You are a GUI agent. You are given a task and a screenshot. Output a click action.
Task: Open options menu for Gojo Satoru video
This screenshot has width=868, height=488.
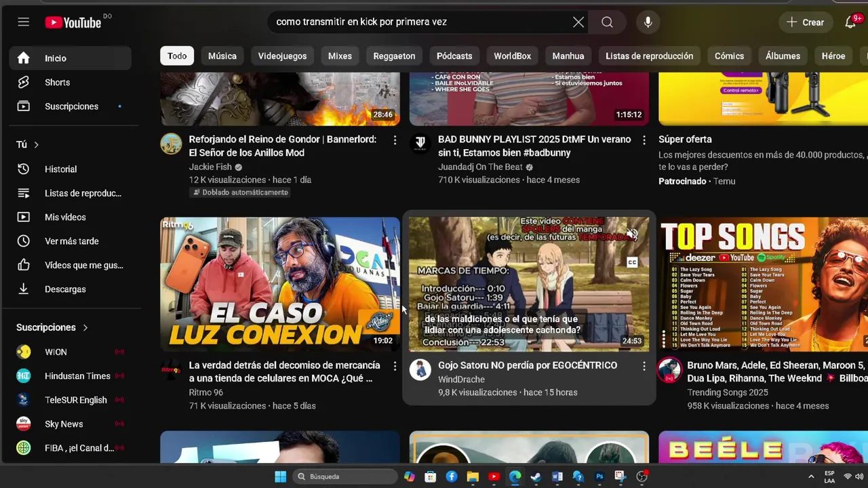tap(644, 366)
